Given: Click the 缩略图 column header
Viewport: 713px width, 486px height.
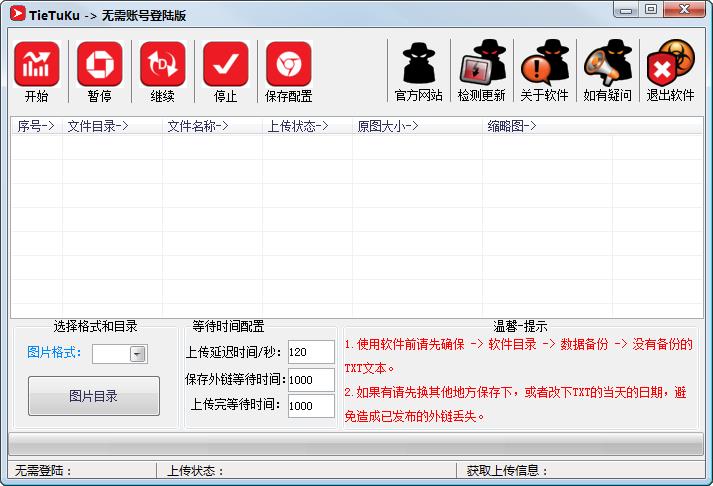Looking at the screenshot, I should pyautogui.click(x=512, y=126).
